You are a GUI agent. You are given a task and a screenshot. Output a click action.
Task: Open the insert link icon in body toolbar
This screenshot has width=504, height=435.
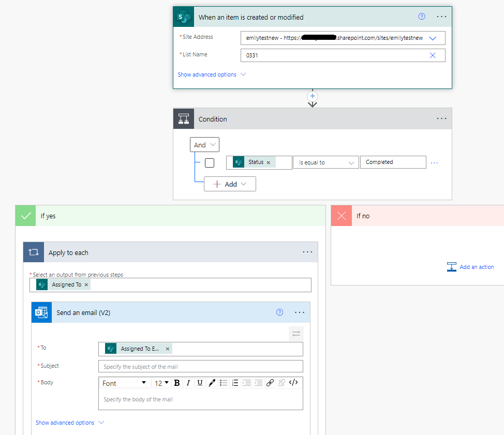coord(270,383)
